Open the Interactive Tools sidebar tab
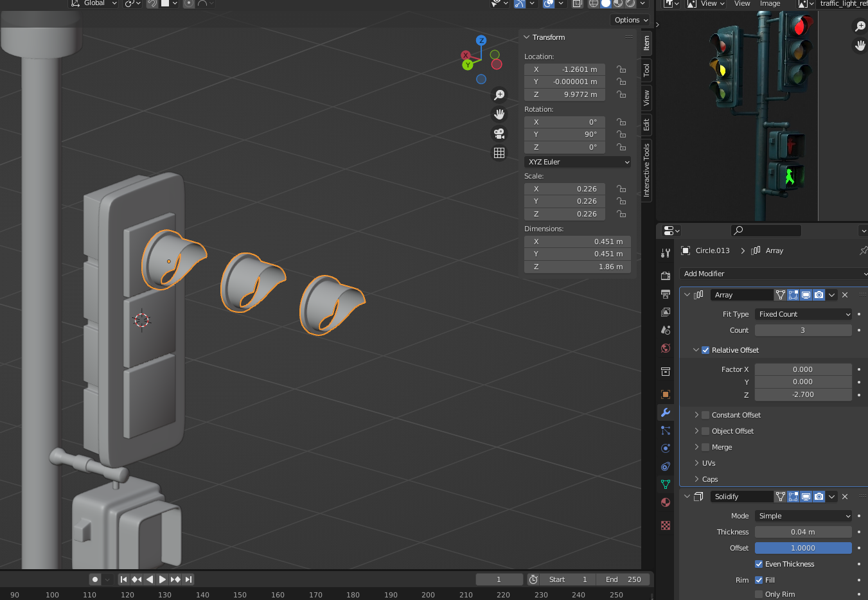The image size is (868, 600). click(x=646, y=170)
